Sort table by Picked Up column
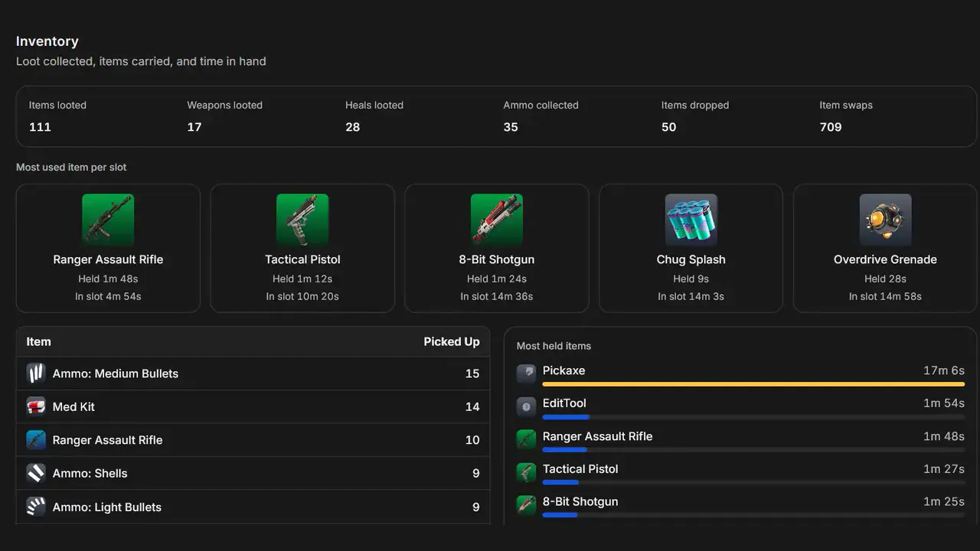The image size is (980, 551). click(452, 342)
